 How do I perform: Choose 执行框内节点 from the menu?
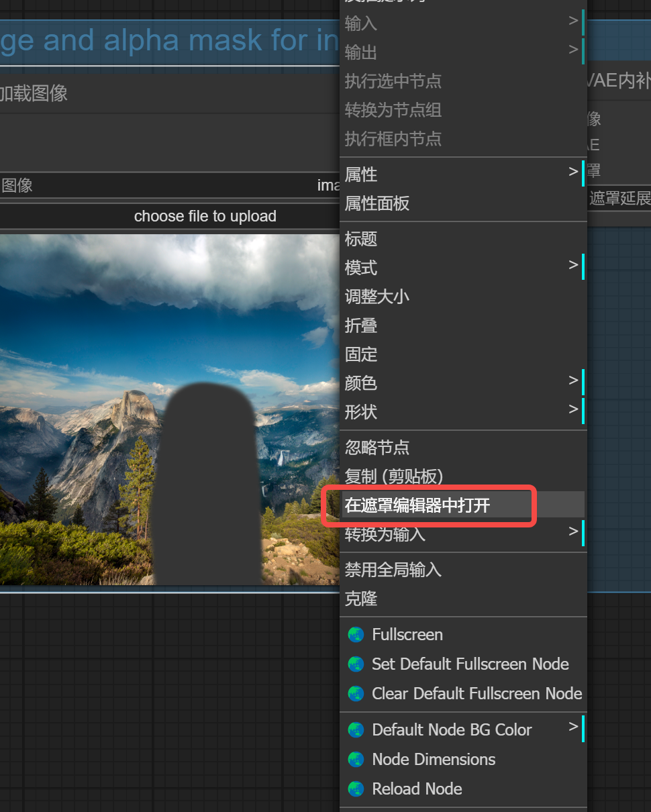tap(462, 139)
